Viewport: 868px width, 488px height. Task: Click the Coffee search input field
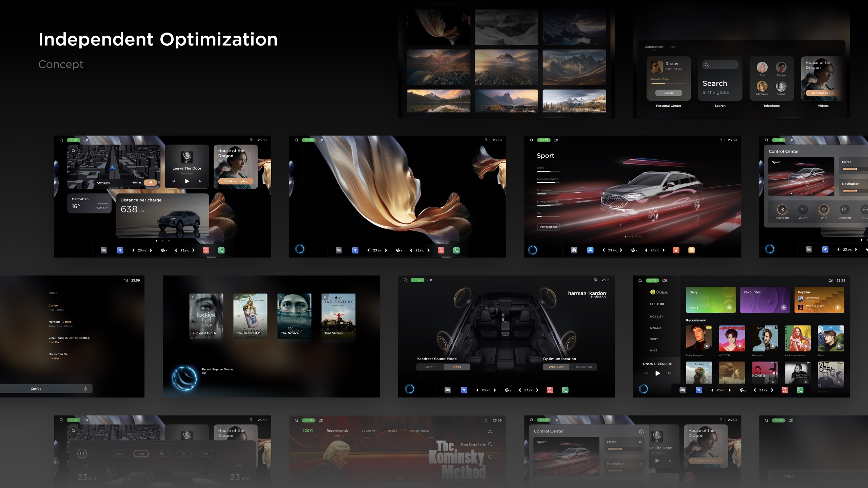[46, 389]
